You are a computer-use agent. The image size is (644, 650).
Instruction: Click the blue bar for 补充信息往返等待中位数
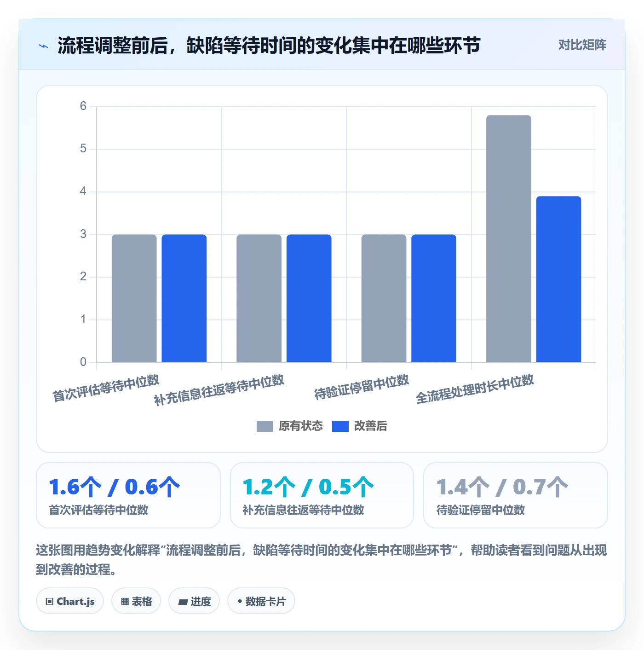point(309,298)
